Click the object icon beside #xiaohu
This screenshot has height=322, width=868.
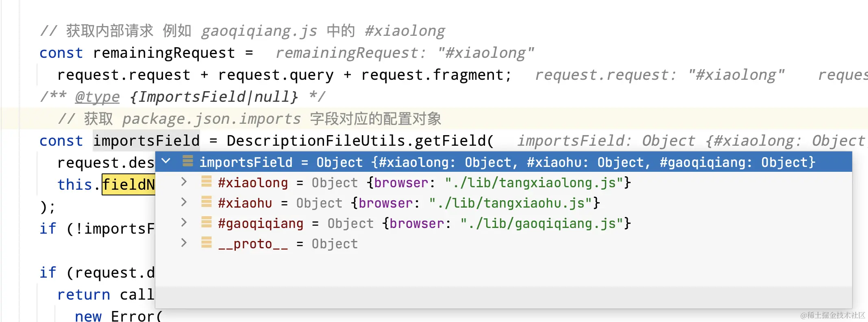click(207, 202)
